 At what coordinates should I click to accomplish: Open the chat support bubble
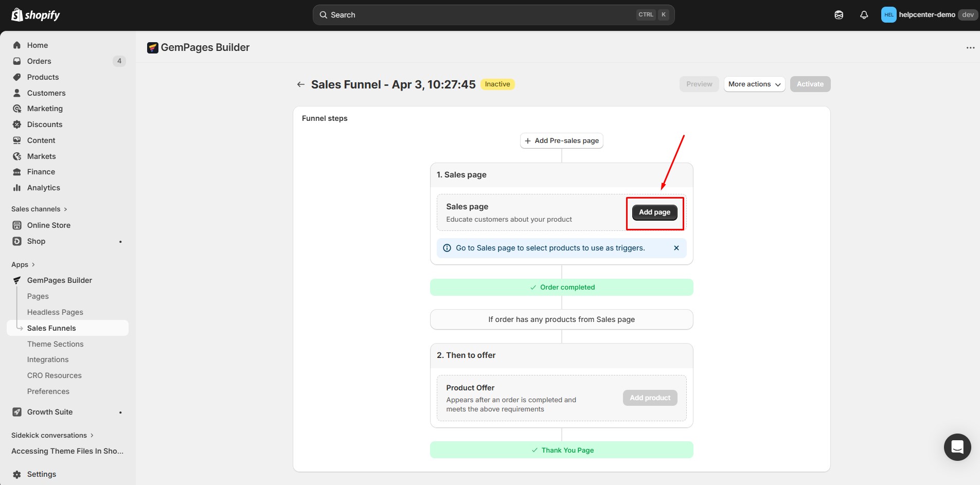click(957, 447)
